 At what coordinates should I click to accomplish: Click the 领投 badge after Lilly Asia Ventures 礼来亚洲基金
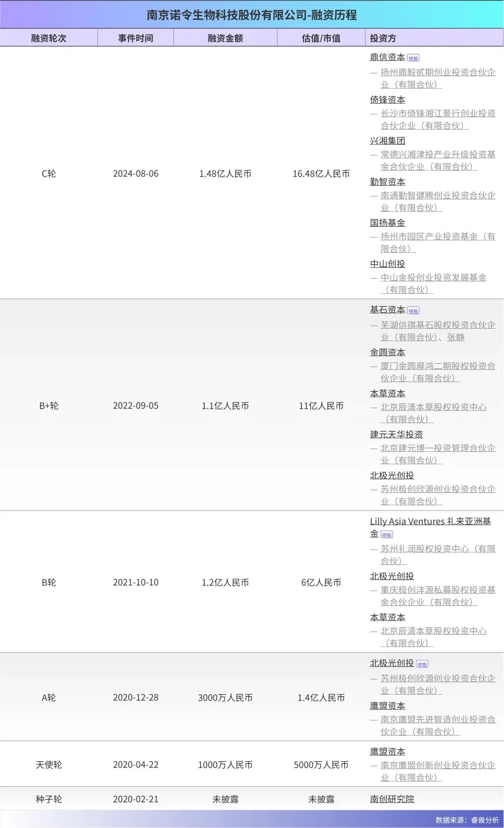386,535
